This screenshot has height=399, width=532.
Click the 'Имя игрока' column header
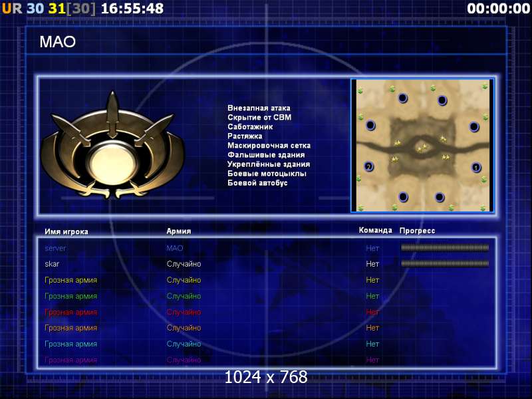point(66,231)
